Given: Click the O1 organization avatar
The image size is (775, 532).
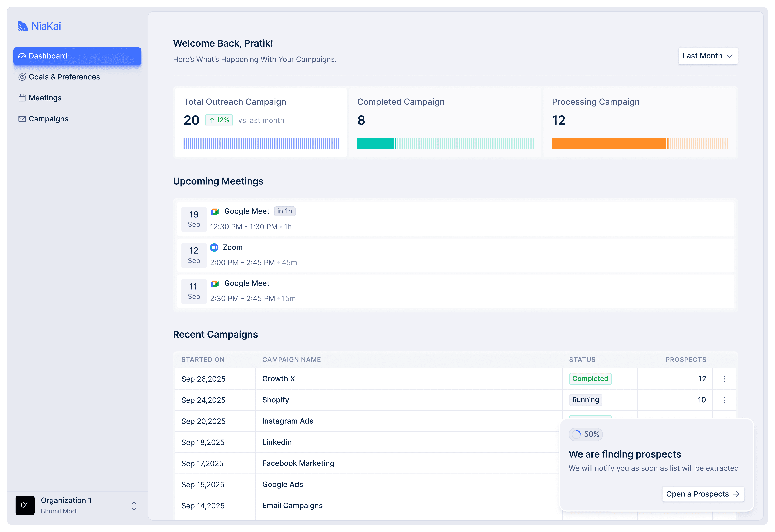Looking at the screenshot, I should coord(25,505).
